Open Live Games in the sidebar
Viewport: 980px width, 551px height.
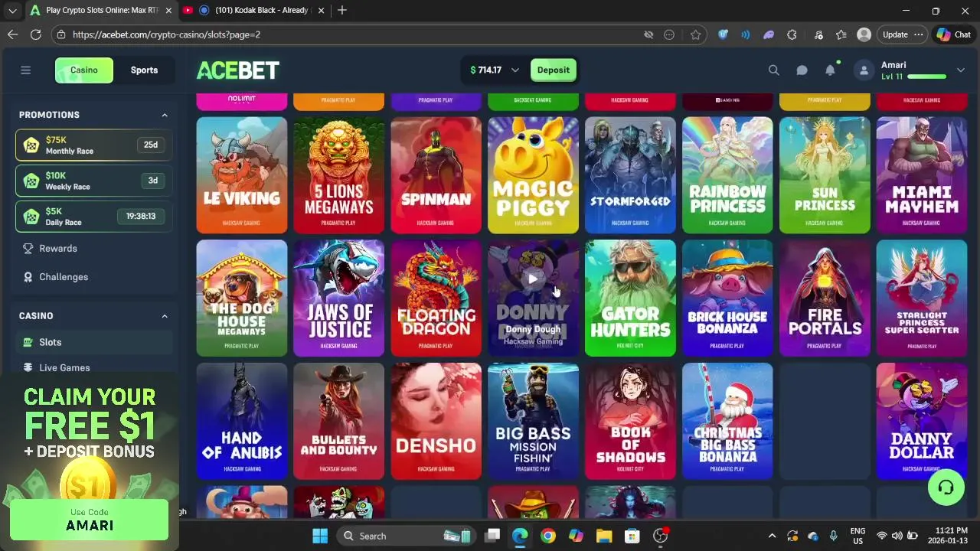pyautogui.click(x=93, y=367)
